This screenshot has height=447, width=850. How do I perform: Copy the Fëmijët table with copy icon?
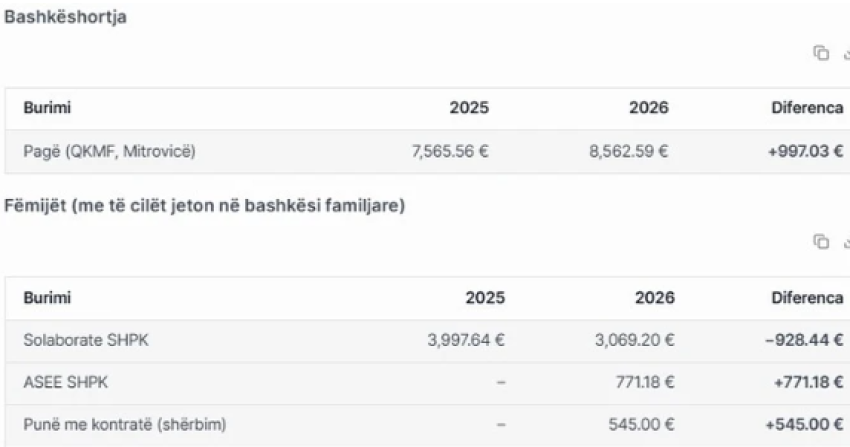[x=821, y=242]
